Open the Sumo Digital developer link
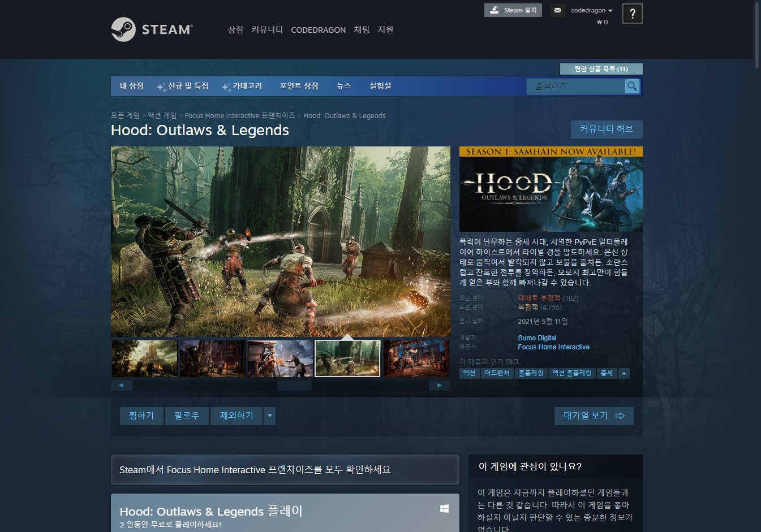The image size is (761, 532). pos(537,338)
